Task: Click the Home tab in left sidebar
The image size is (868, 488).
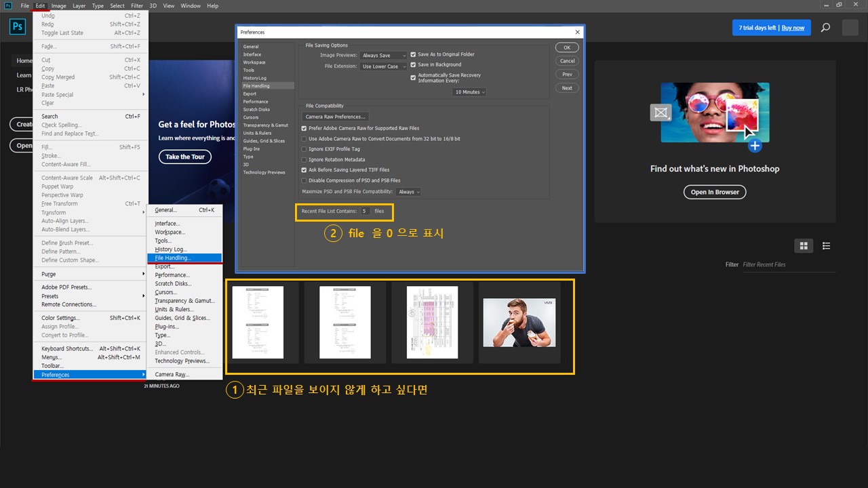Action: tap(24, 60)
